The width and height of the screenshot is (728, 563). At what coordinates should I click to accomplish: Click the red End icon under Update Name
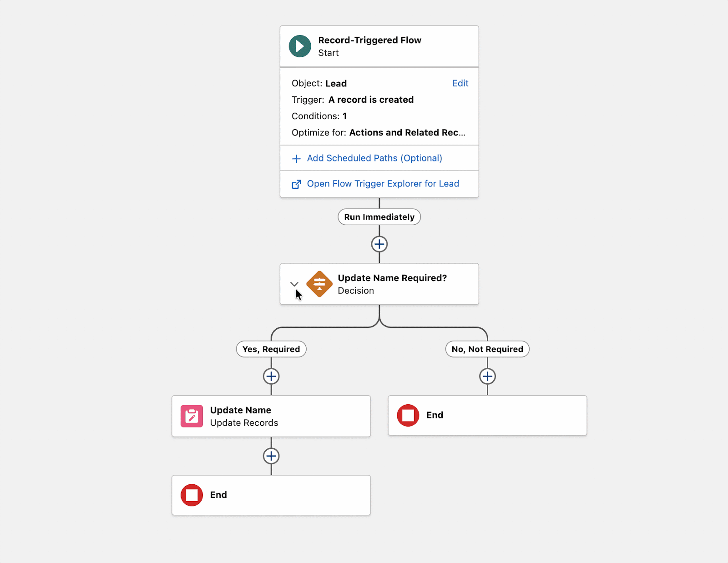click(x=192, y=495)
